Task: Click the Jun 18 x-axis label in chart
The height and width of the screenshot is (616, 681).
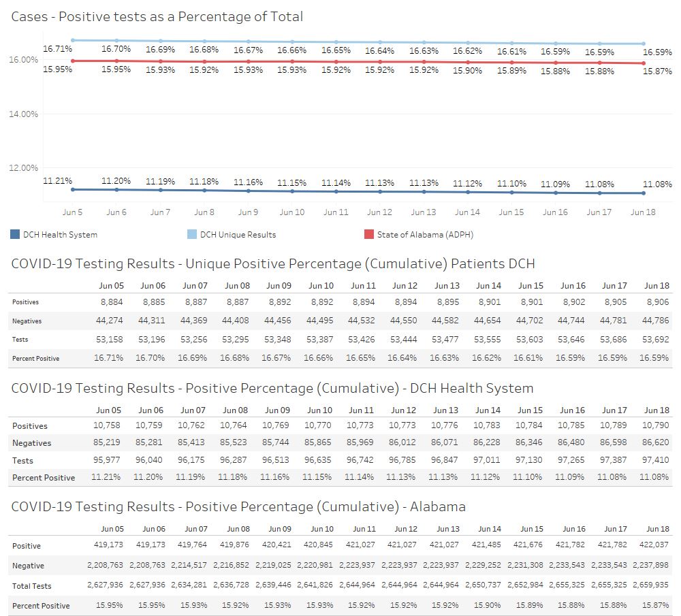Action: (x=643, y=212)
